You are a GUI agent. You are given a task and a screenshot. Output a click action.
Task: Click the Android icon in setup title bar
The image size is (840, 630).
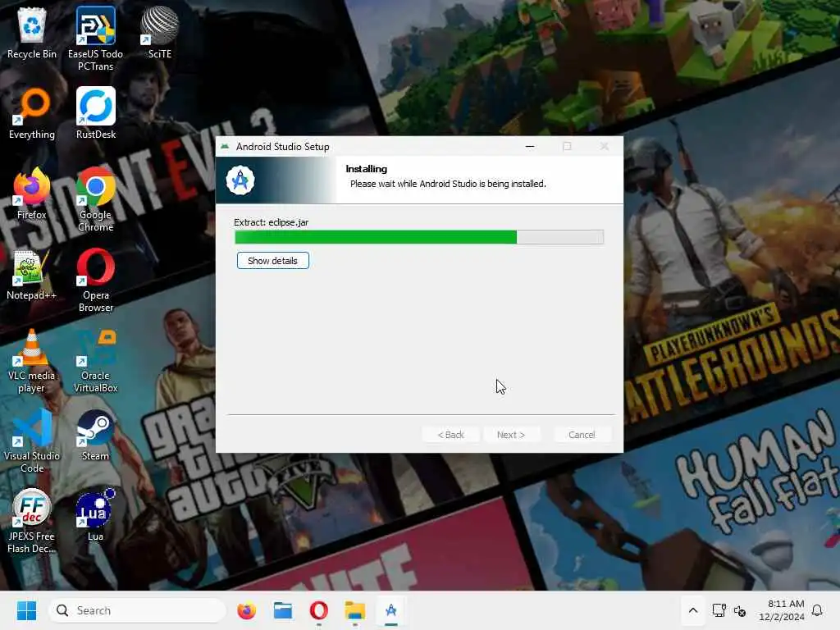click(225, 146)
